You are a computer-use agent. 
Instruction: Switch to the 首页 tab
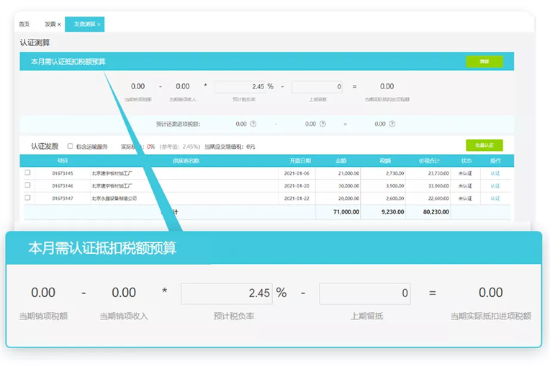[x=24, y=24]
